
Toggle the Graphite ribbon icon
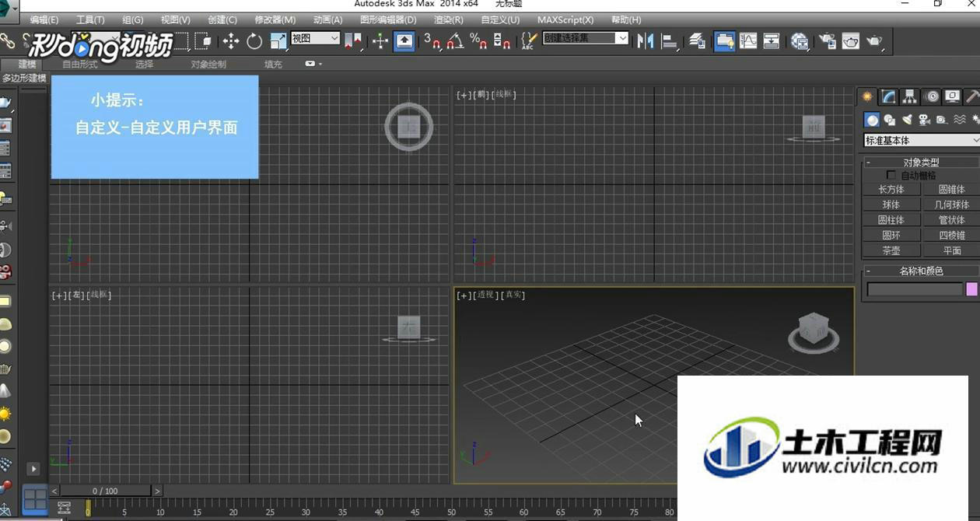725,41
